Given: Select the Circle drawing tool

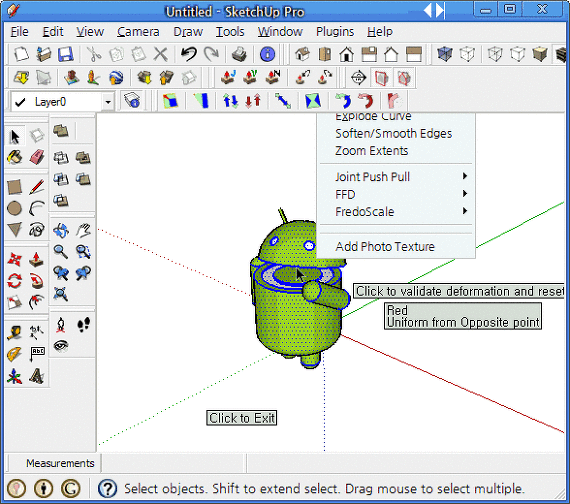Looking at the screenshot, I should click(x=15, y=209).
